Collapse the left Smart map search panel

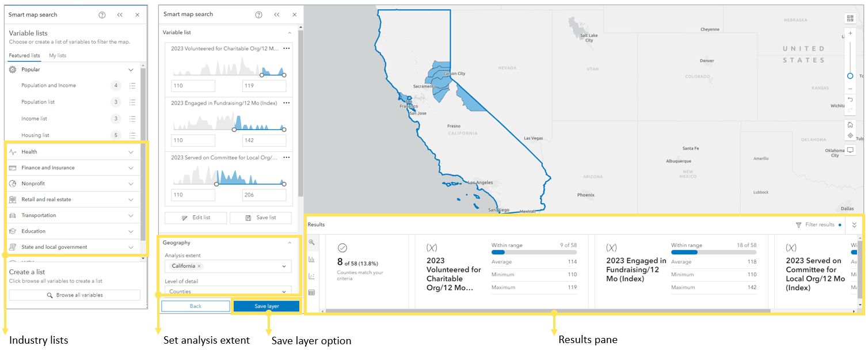(x=120, y=14)
